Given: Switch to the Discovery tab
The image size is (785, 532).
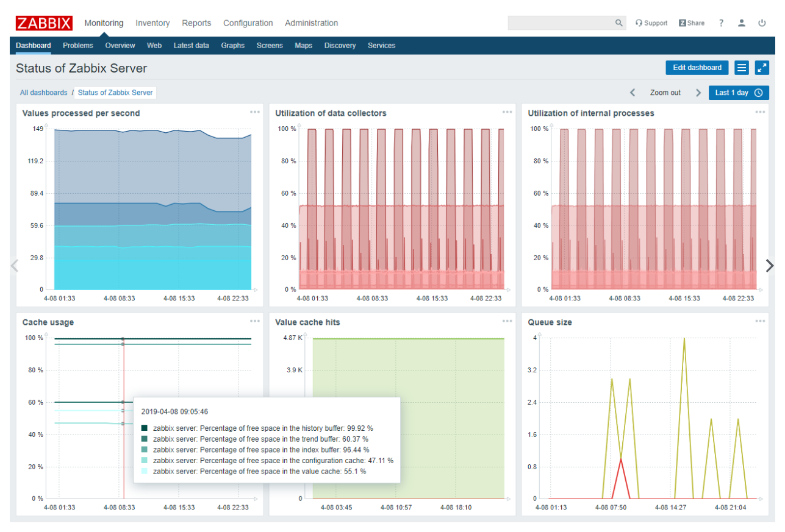Looking at the screenshot, I should 340,46.
